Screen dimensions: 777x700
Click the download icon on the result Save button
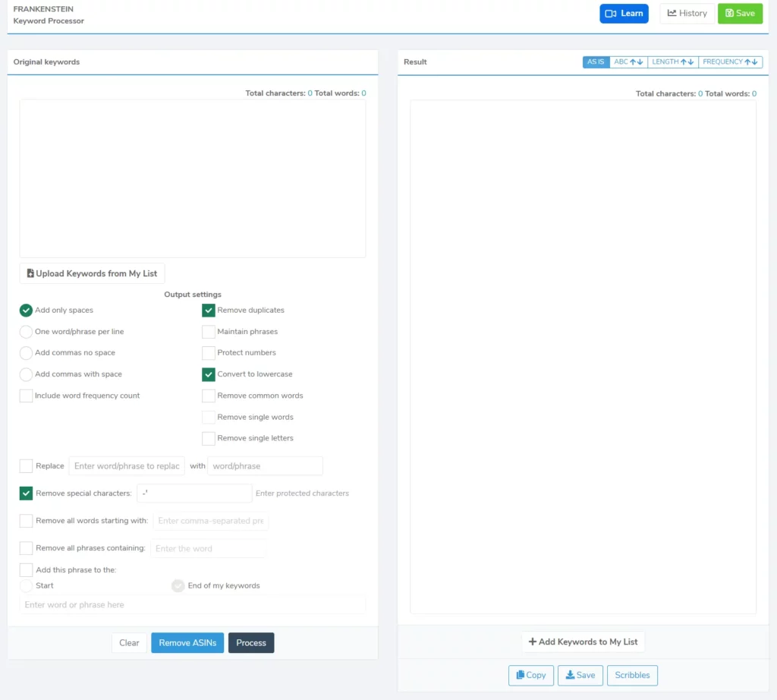pyautogui.click(x=570, y=675)
